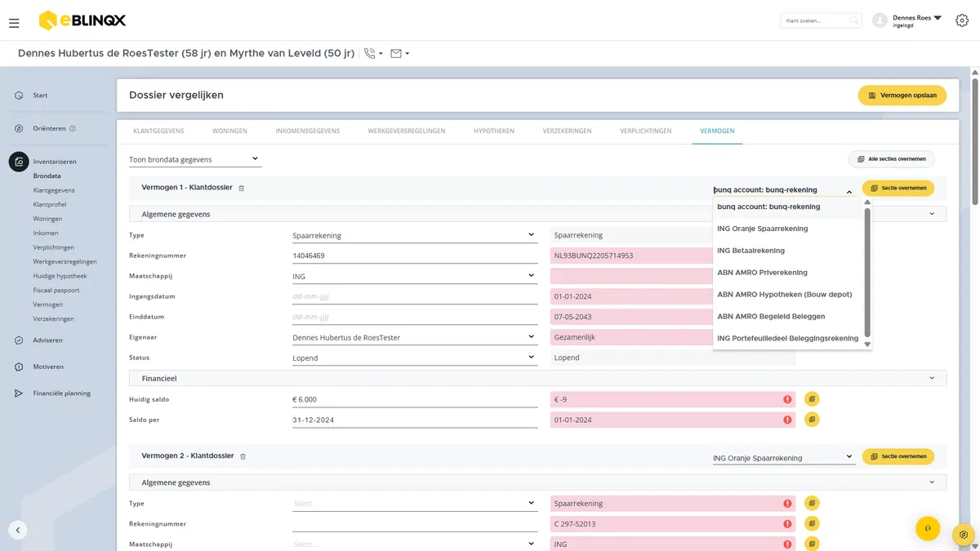This screenshot has width=980, height=551.
Task: Delete Vermogen 2 using its trash icon
Action: click(243, 456)
